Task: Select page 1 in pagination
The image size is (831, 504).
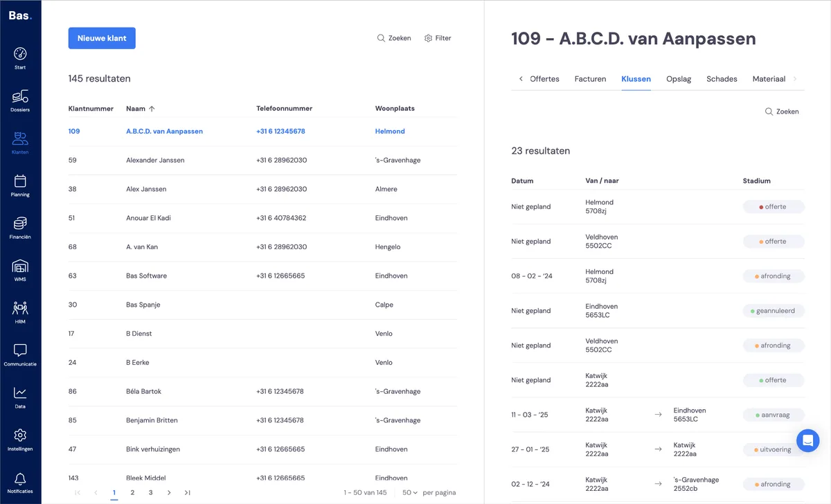Action: tap(114, 493)
